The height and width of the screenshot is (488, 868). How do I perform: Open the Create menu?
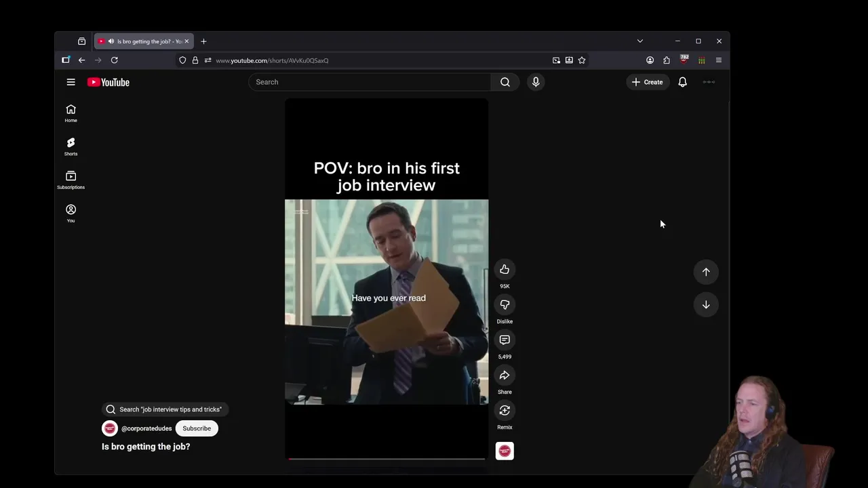(x=647, y=82)
